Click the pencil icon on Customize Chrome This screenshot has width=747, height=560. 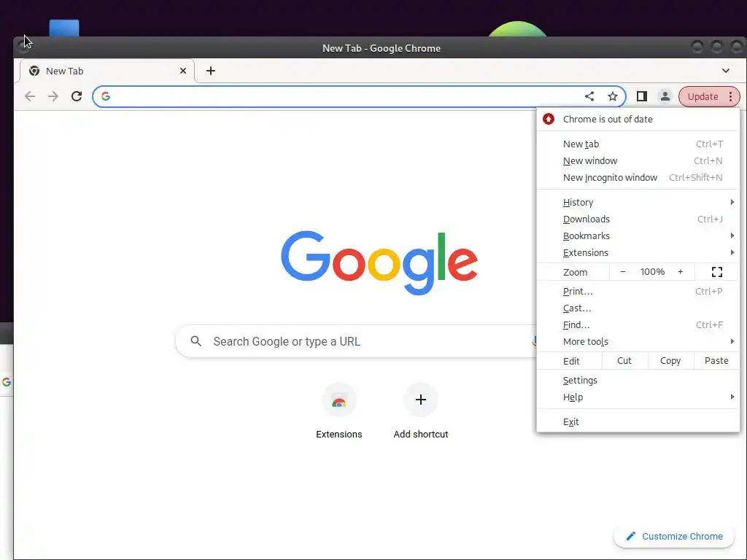click(x=631, y=536)
